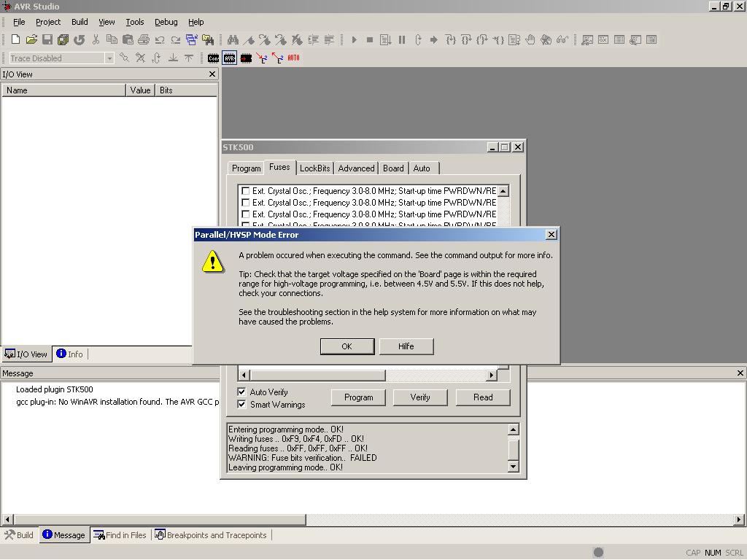Screen dimensions: 747x560
Task: Click the Value column header in I/O View
Action: (140, 90)
